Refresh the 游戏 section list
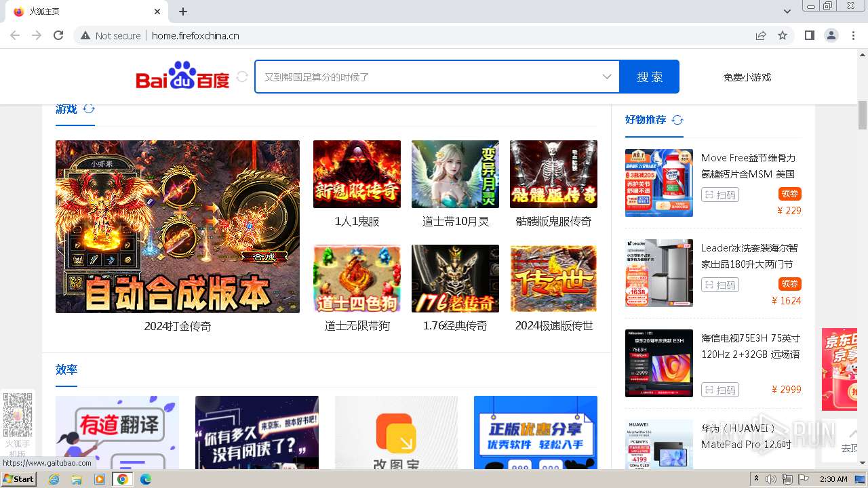 (x=89, y=109)
